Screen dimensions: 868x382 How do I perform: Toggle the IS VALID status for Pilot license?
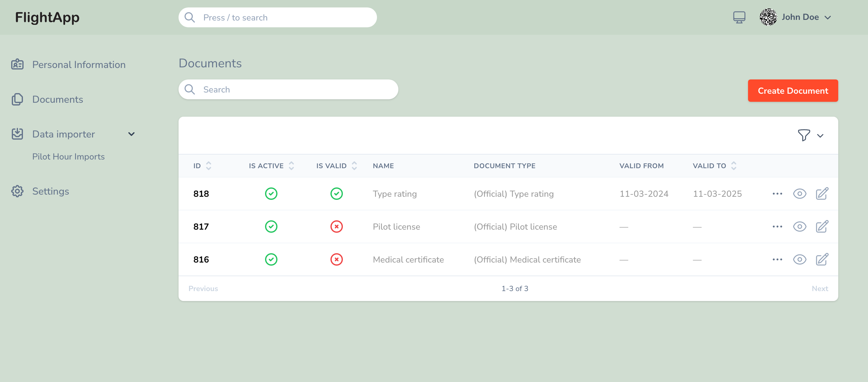coord(337,226)
